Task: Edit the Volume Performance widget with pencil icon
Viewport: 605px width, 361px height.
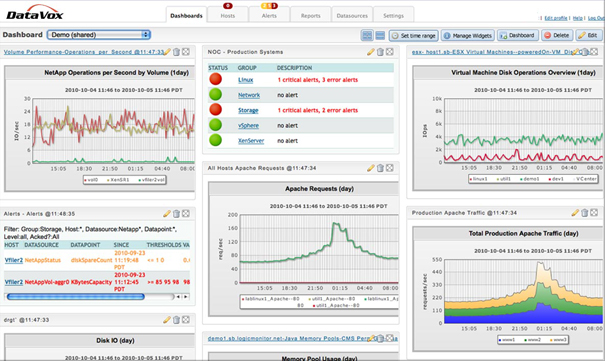Action: tap(167, 52)
